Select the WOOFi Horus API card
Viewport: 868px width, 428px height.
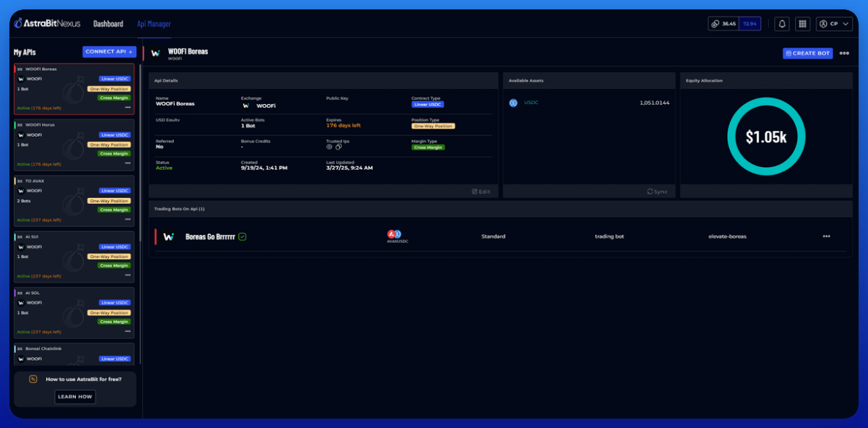pos(74,145)
